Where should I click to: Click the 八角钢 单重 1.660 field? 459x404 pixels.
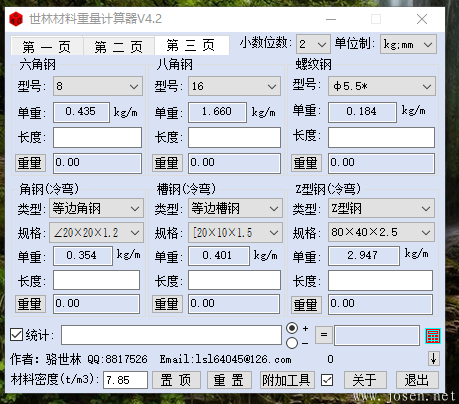pos(217,112)
